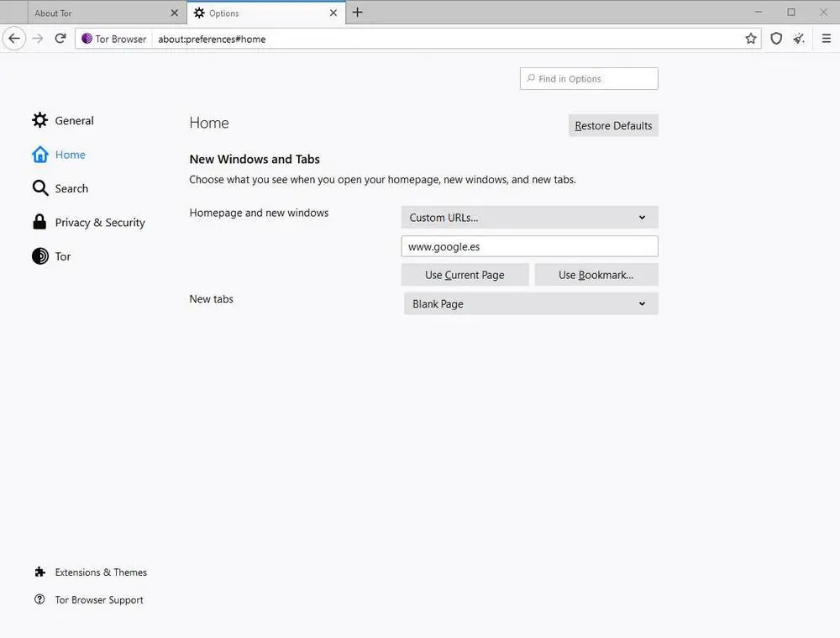Minimize the browser window
The width and height of the screenshot is (840, 638).
click(759, 12)
